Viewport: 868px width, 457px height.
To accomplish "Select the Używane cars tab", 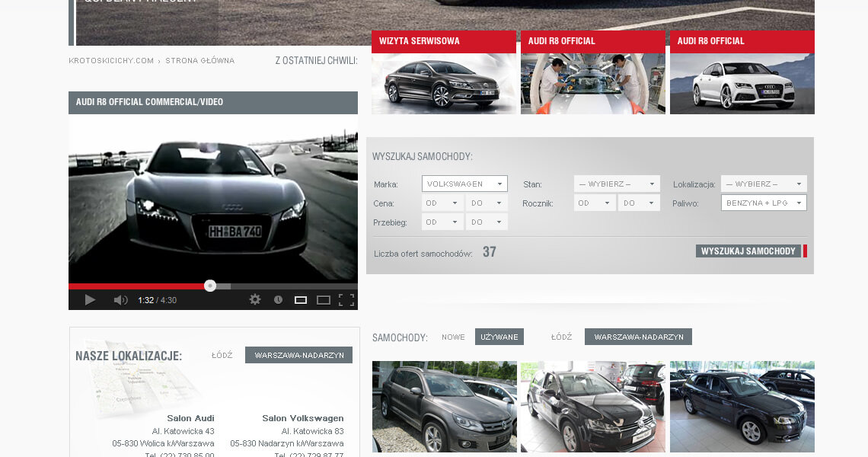I will click(x=499, y=337).
